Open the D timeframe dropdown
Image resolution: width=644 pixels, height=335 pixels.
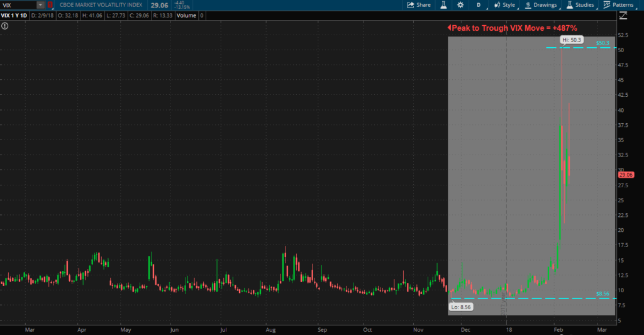point(479,5)
